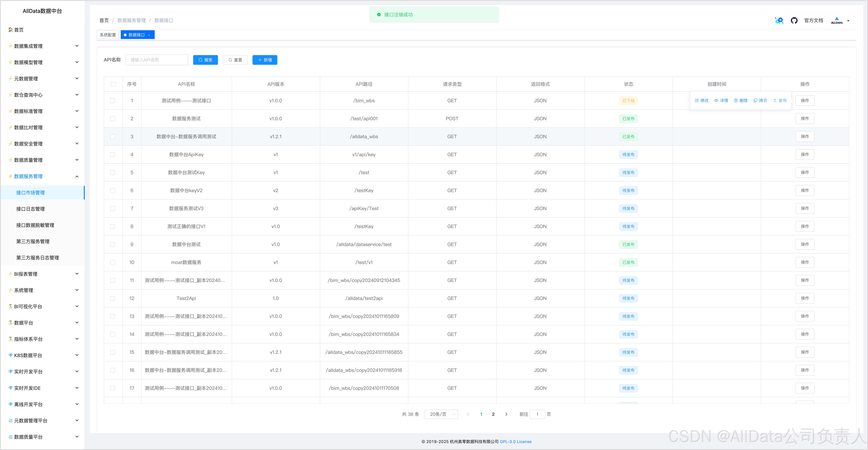Go to page 2 of results
Image resolution: width=868 pixels, height=450 pixels.
click(x=493, y=414)
